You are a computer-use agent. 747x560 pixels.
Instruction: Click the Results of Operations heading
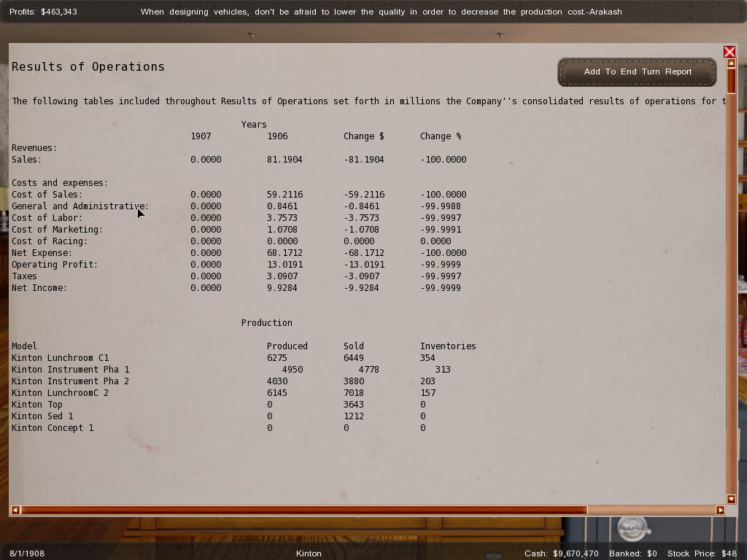pos(88,66)
